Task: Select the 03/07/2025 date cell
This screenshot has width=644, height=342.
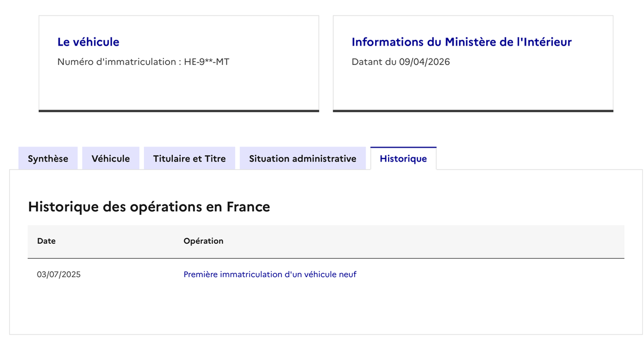Action: 58,274
